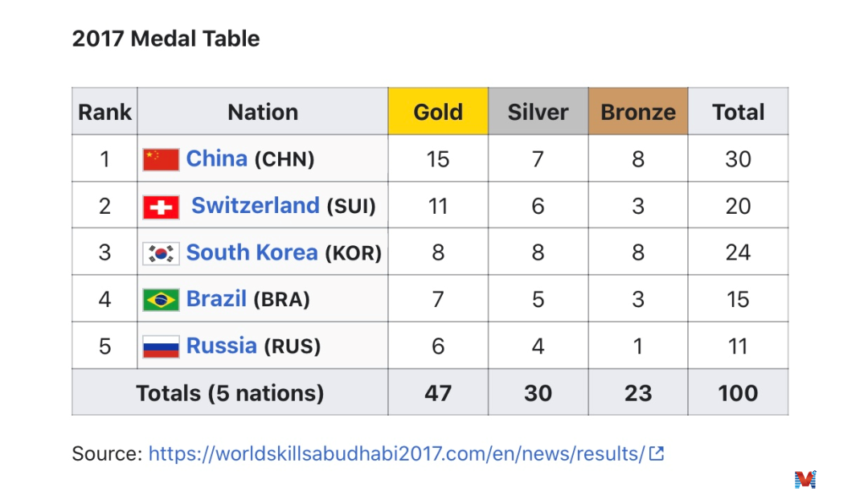Screen dimensions: 868x492
Task: Click the Brazil flag icon
Action: pos(161,300)
